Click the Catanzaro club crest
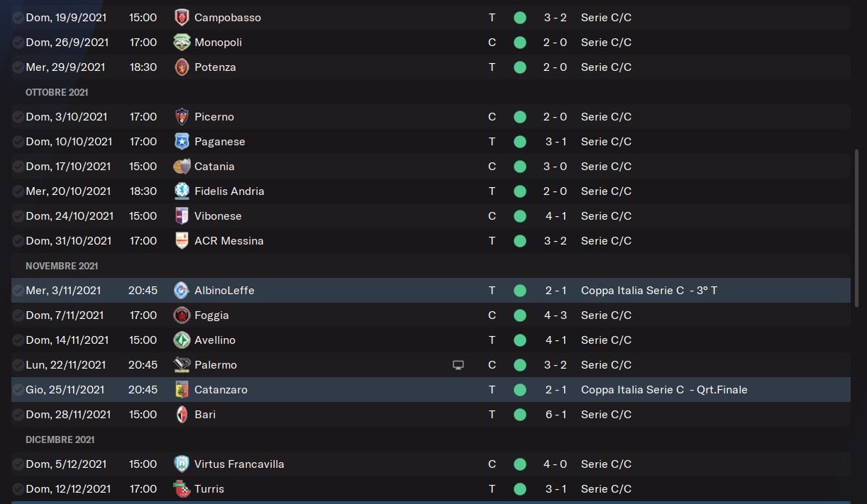This screenshot has width=867, height=504. [182, 390]
